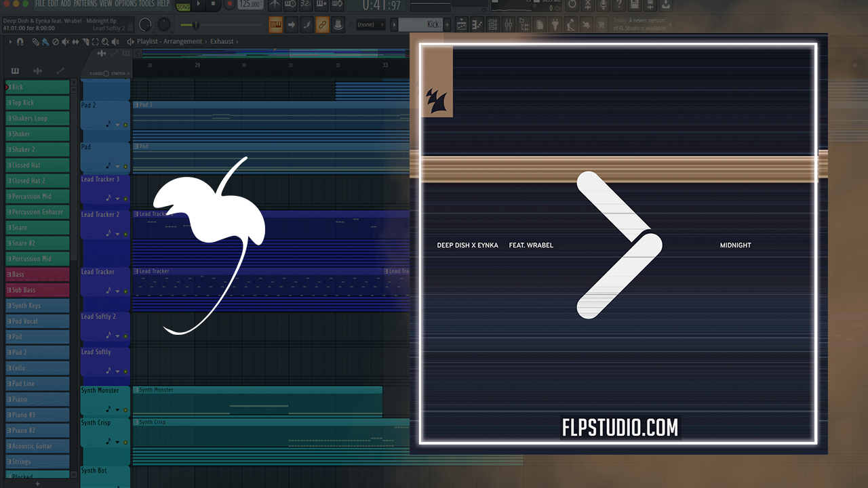Toggle the SONG mode switch
Image resolution: width=868 pixels, height=488 pixels.
click(x=183, y=6)
